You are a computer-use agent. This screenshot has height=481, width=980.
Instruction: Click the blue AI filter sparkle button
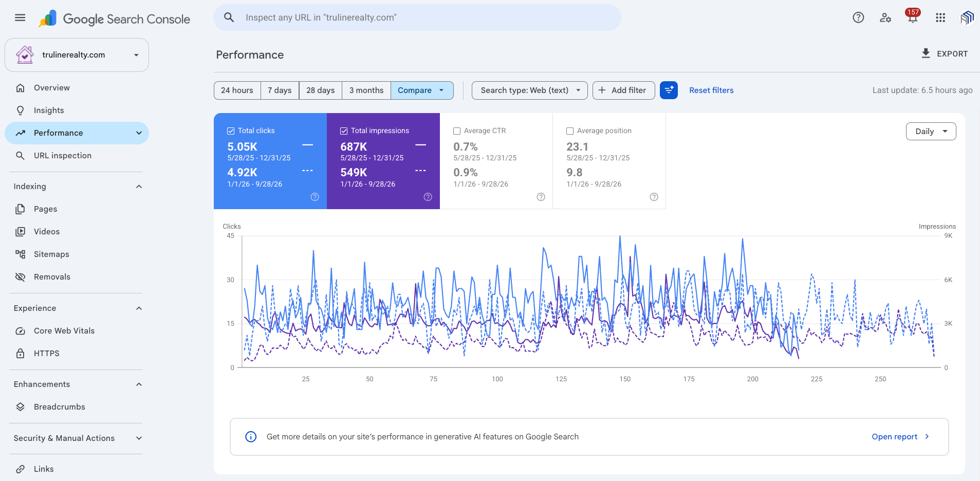(669, 90)
